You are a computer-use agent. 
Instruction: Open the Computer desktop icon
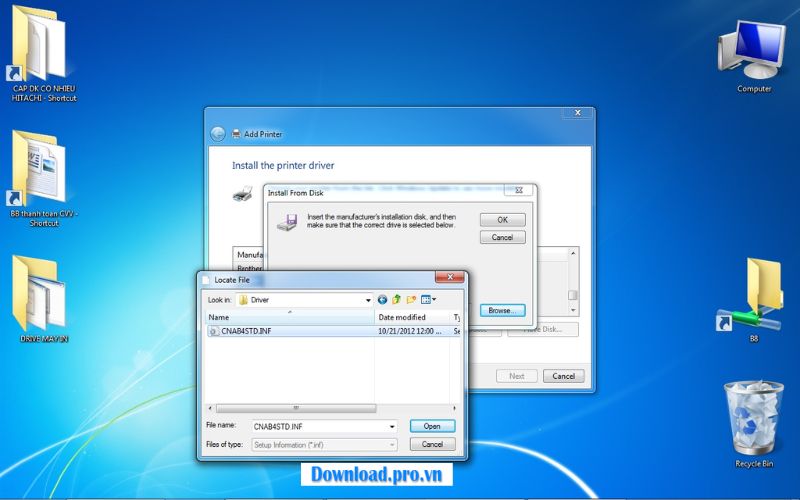[753, 55]
